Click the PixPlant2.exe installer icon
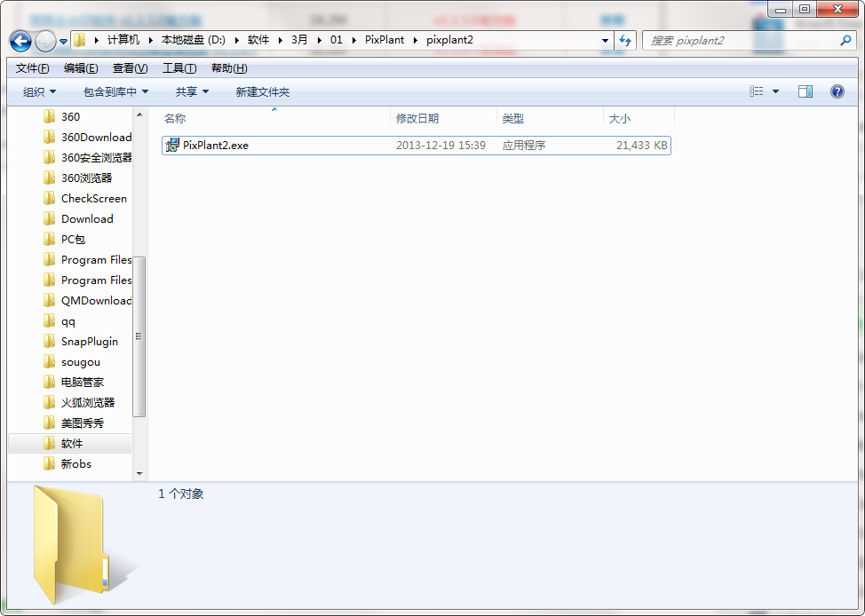 (x=172, y=145)
